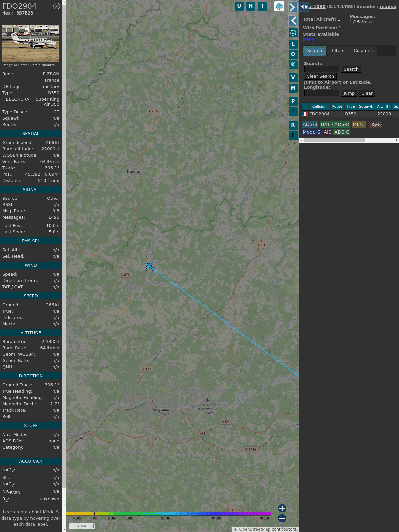Open OpenStreetMap attribution link
Viewport: 399px width, 532px height.
click(x=255, y=529)
